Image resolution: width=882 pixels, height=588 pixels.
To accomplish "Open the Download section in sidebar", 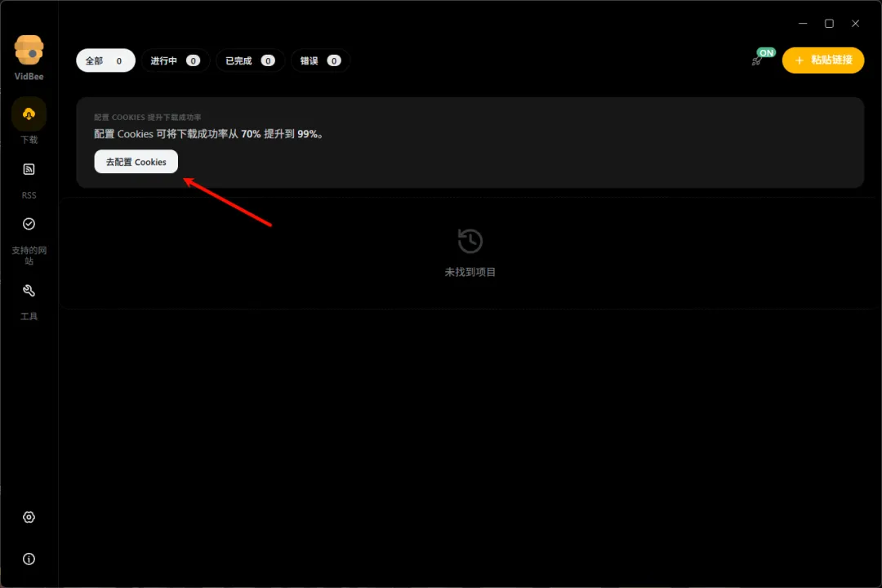I will (x=29, y=114).
